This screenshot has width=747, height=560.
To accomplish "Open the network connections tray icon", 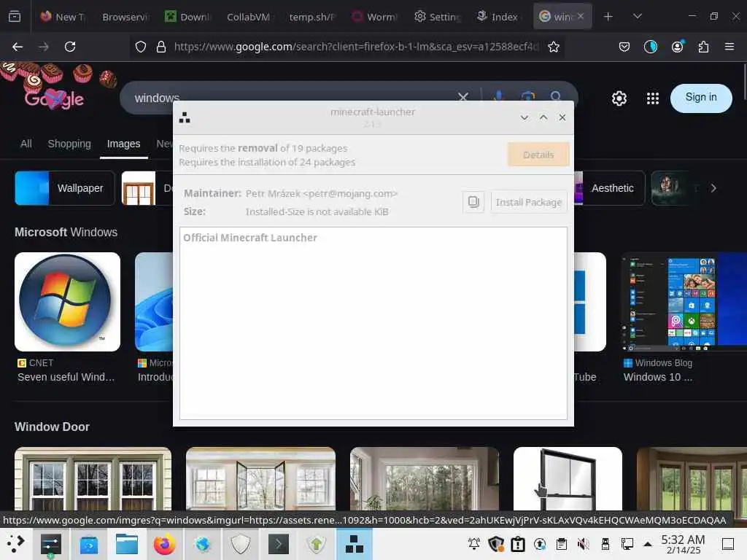I will 627,543.
